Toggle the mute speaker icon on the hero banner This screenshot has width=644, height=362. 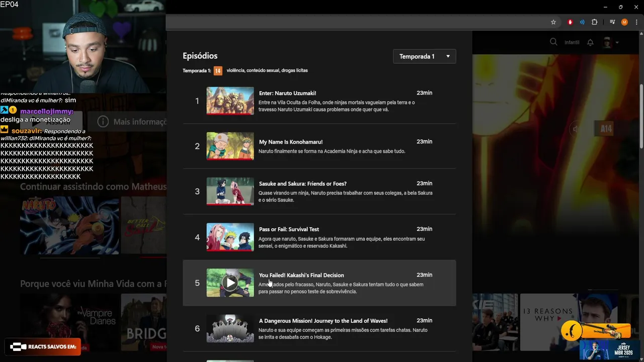click(577, 129)
